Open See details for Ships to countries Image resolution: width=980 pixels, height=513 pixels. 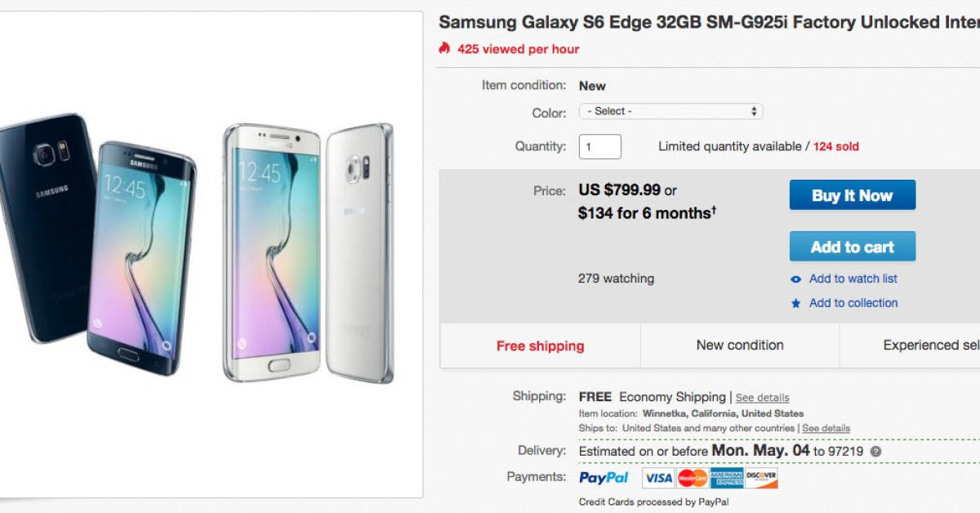(x=826, y=428)
